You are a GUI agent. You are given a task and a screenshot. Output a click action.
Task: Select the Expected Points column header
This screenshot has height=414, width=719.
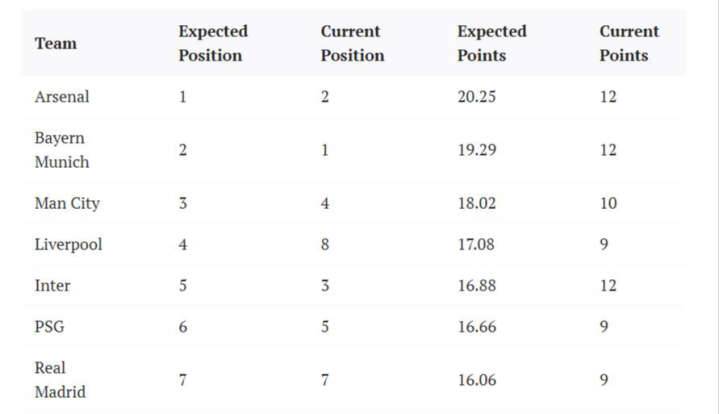click(x=492, y=44)
